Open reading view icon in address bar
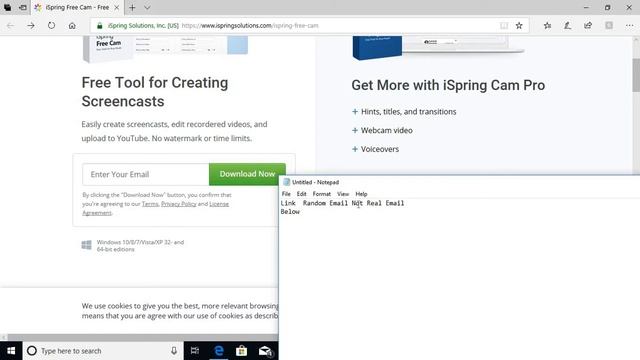Screen dimensions: 640x360 pyautogui.click(x=504, y=25)
